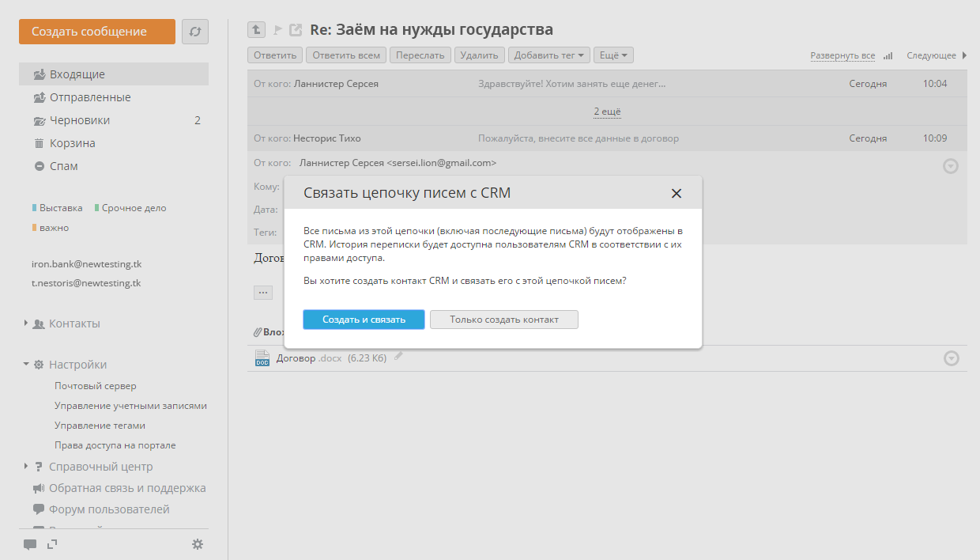Click the open-in-new-window icon beside the subject
The image size is (980, 560).
pos(296,30)
